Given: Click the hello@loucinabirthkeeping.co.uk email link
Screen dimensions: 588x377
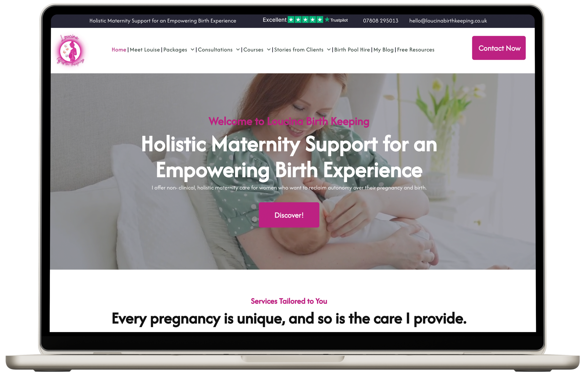Looking at the screenshot, I should (x=448, y=21).
